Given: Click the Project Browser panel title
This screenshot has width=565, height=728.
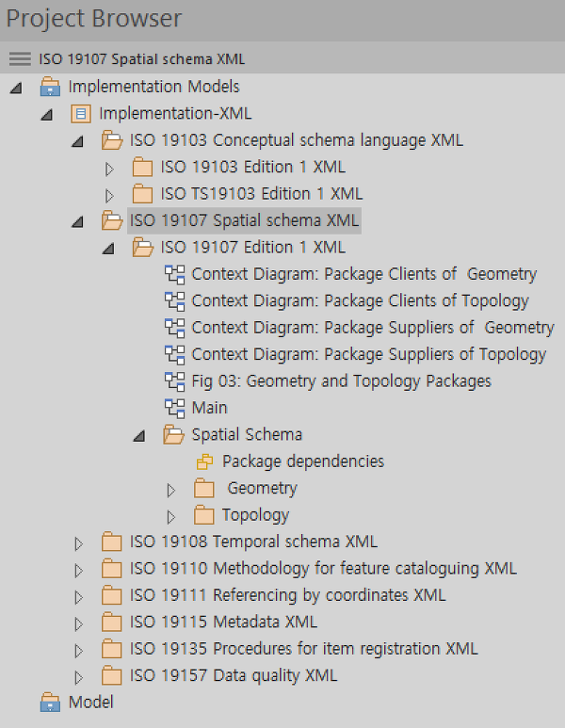Looking at the screenshot, I should click(x=94, y=19).
